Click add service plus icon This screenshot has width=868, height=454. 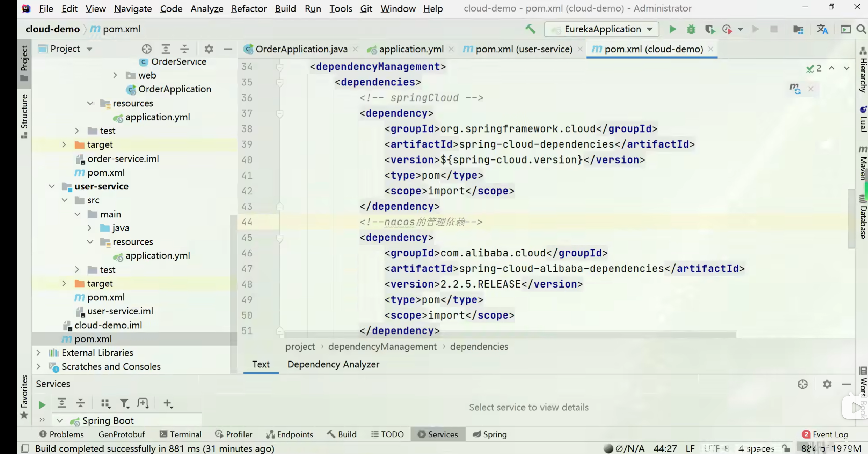(x=168, y=403)
